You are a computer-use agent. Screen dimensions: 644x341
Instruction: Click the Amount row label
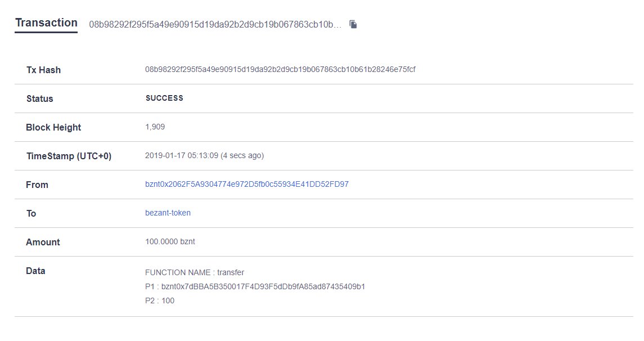click(43, 242)
